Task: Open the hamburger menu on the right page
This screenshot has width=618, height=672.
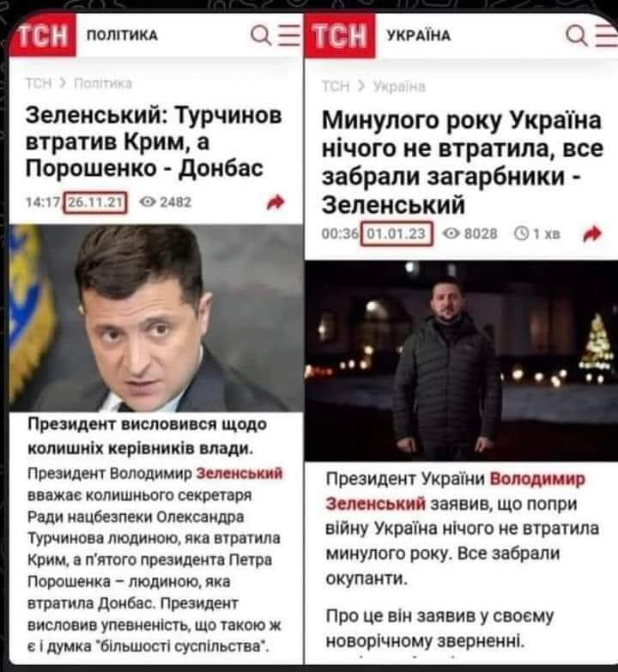Action: (x=607, y=35)
